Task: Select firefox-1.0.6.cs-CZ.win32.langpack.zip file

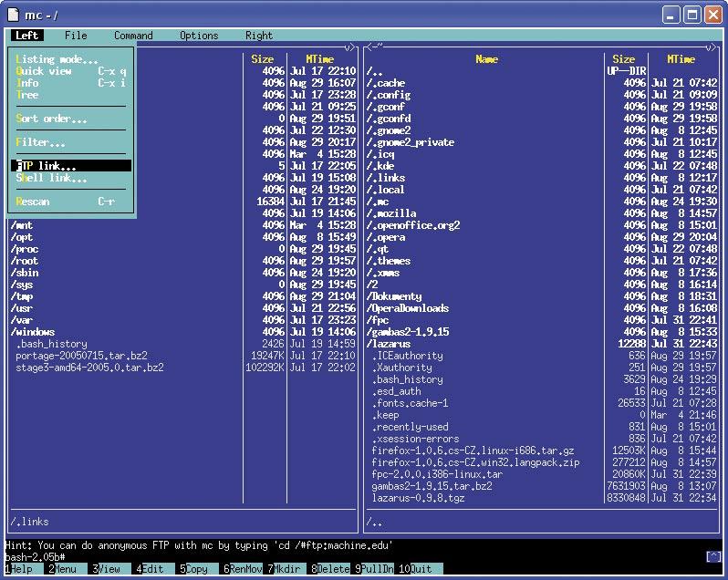Action: [542, 462]
